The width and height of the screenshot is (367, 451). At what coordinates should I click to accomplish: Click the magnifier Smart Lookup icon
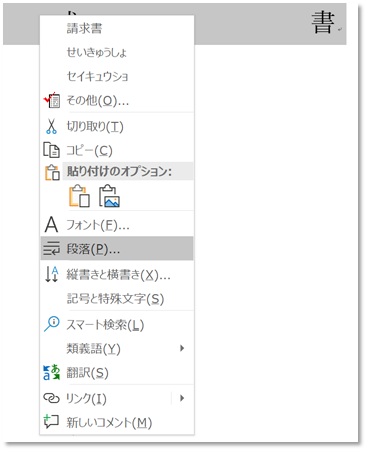[x=51, y=324]
